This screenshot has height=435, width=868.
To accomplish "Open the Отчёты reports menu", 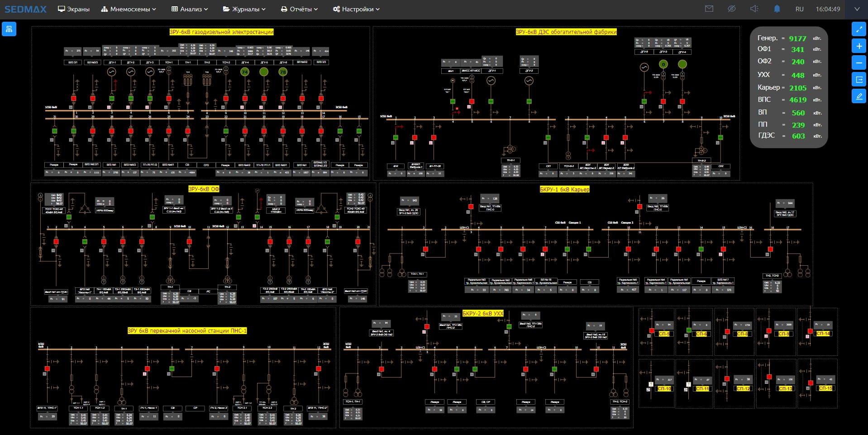I will (299, 9).
